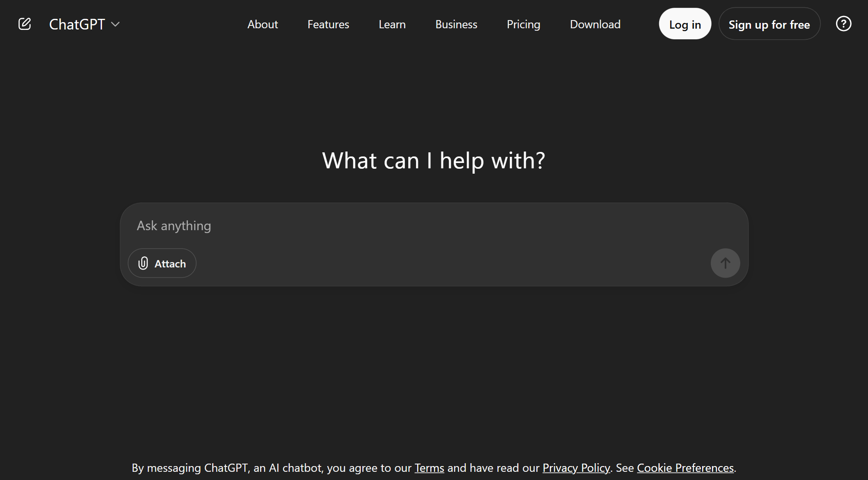Click the Ask anything input field

[174, 225]
